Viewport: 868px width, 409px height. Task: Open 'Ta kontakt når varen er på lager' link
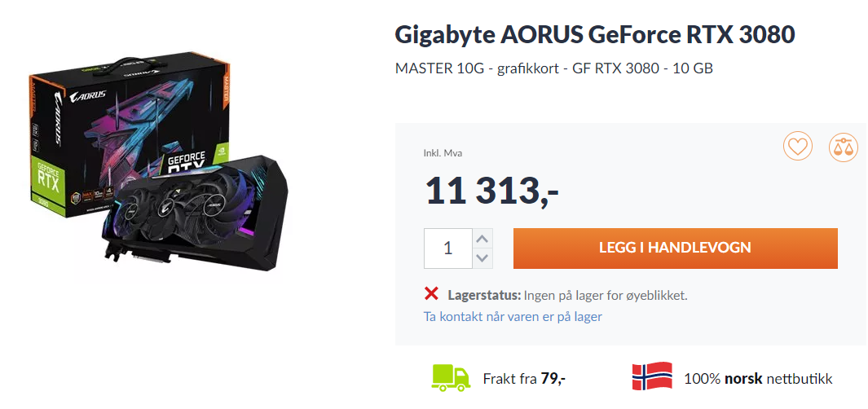coord(513,317)
